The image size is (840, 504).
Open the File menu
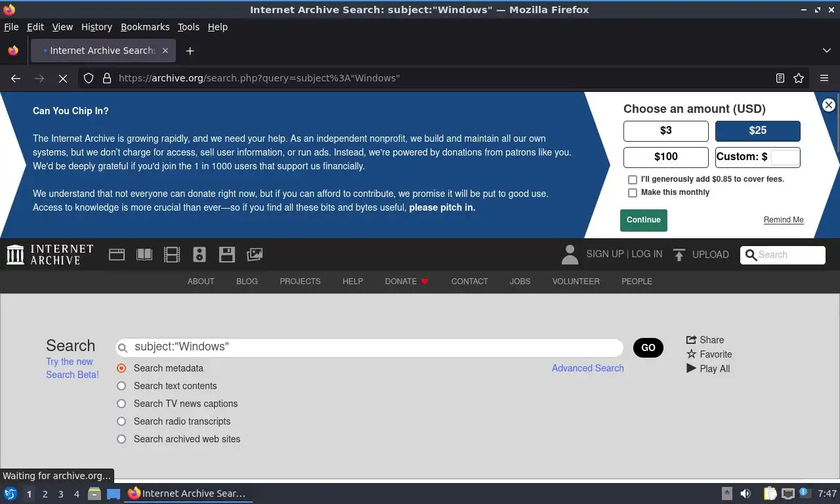point(11,27)
